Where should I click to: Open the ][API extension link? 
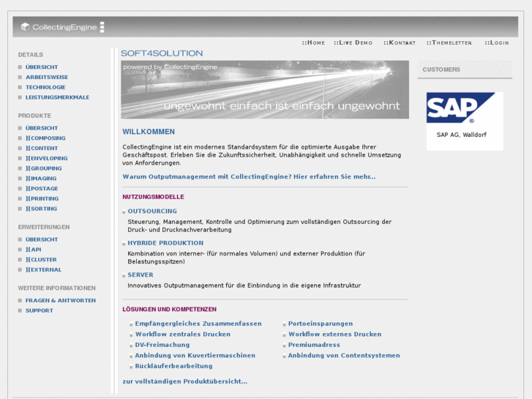pos(33,250)
